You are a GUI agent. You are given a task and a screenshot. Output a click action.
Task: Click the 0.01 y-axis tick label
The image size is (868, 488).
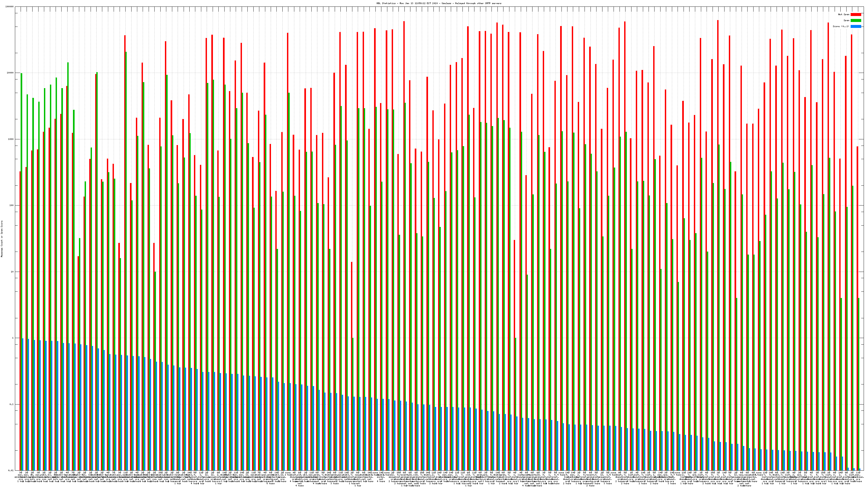tap(11, 470)
